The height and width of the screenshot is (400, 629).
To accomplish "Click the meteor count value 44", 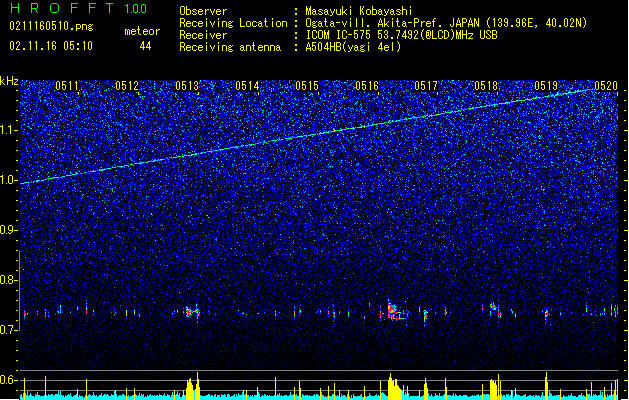I will [145, 46].
